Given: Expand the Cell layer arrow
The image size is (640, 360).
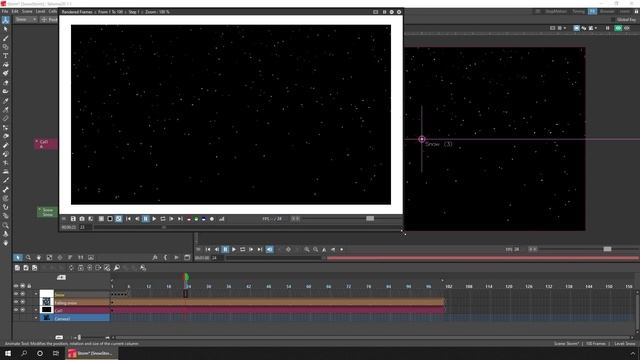Looking at the screenshot, I should point(36,310).
